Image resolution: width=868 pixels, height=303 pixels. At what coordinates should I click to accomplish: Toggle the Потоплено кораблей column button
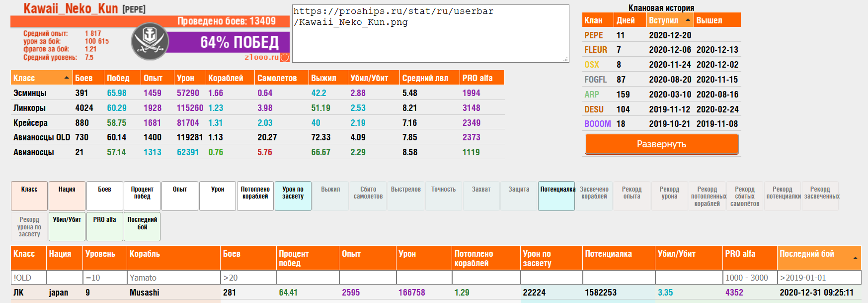255,196
